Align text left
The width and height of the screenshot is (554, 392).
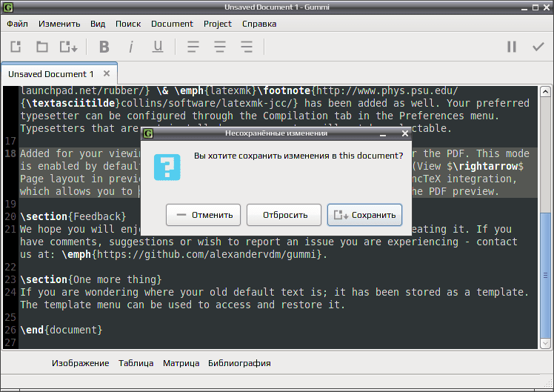coord(193,47)
